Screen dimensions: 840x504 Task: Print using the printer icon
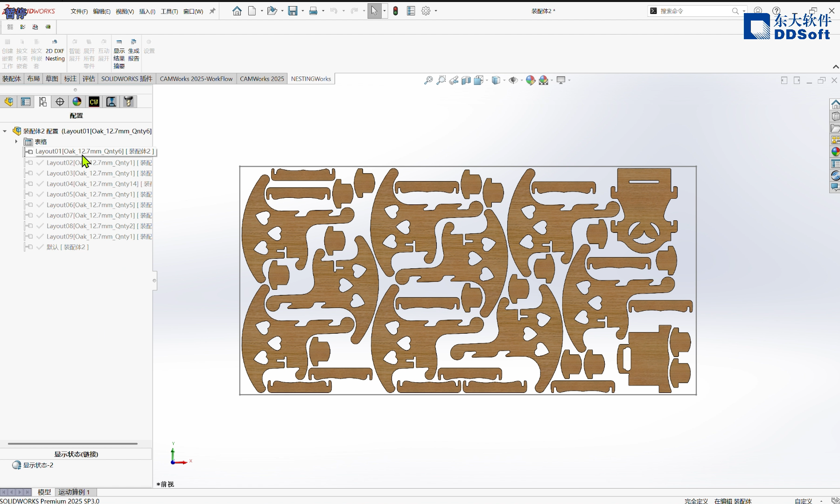point(313,11)
